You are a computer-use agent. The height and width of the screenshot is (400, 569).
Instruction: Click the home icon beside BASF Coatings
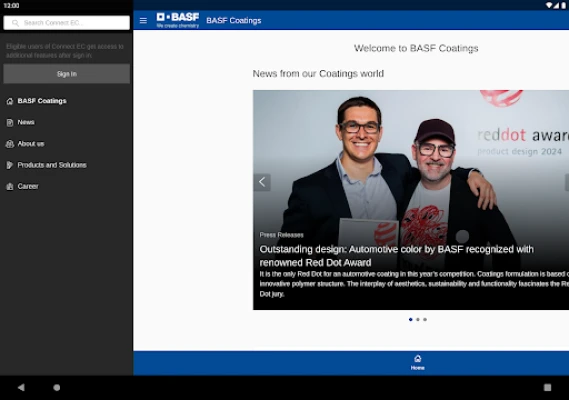point(10,101)
